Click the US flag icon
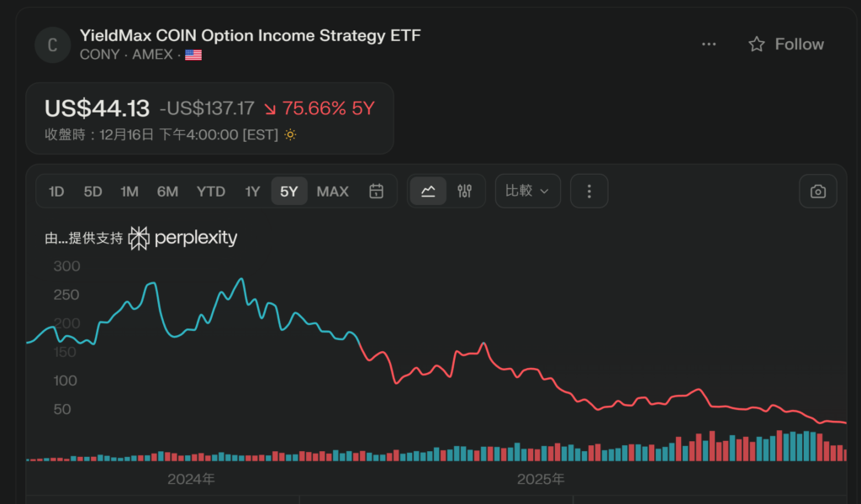This screenshot has width=861, height=504. pyautogui.click(x=193, y=55)
